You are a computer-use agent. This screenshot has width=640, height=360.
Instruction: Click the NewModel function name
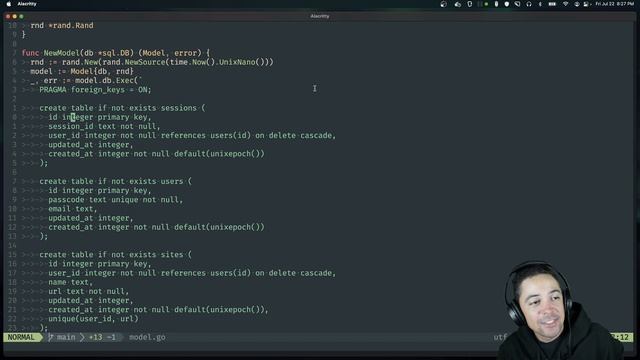point(62,53)
